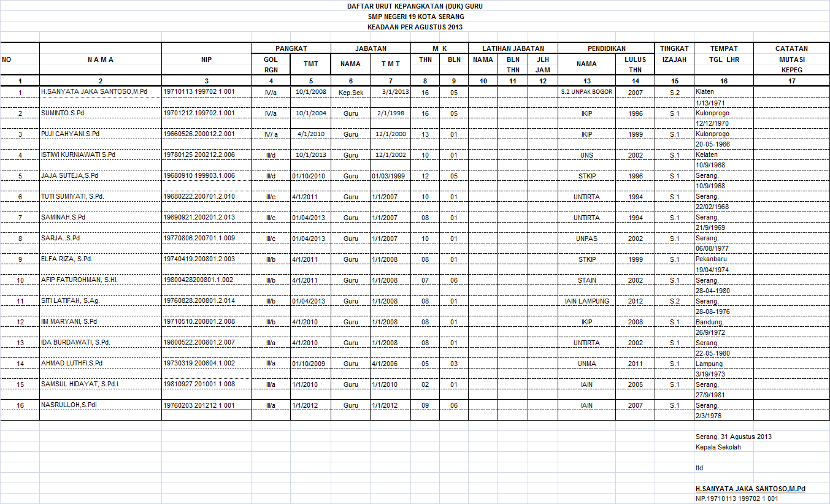The image size is (830, 504).
Task: Click UNMA education cell
Action: pos(587,364)
